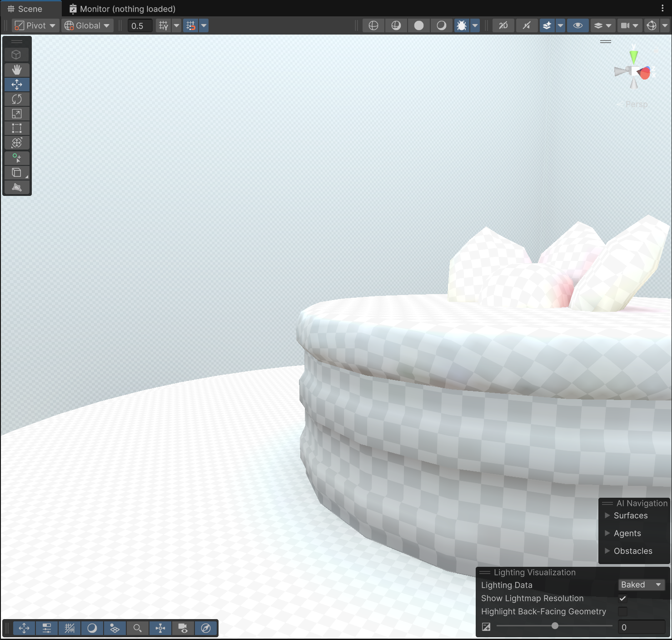Choose the solid shaded sphere draw mode

tap(419, 25)
